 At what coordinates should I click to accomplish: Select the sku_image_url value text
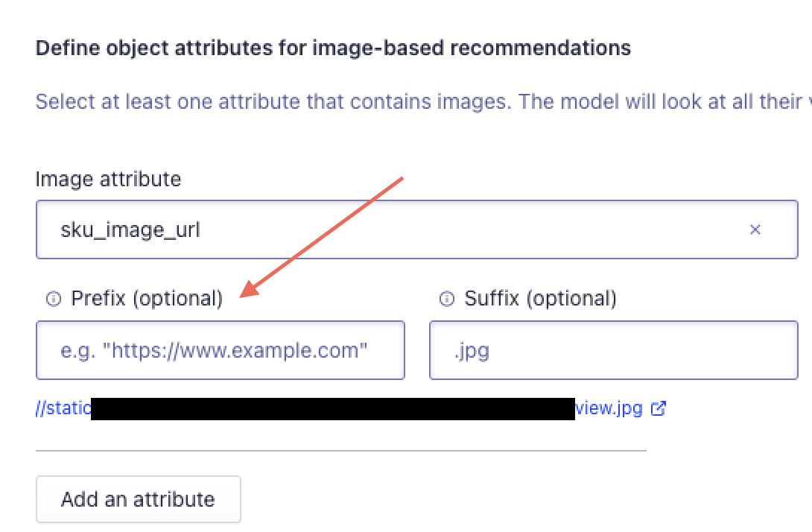[x=130, y=229]
